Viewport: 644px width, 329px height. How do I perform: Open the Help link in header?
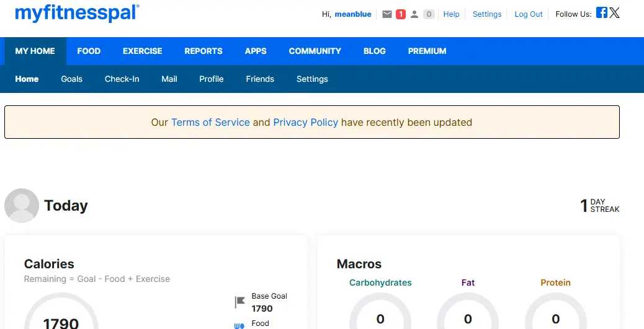452,14
